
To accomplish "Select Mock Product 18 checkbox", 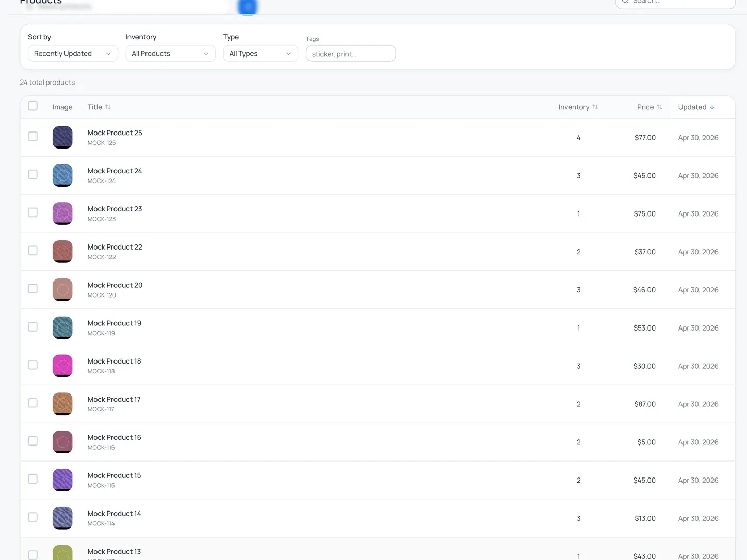I will (33, 365).
